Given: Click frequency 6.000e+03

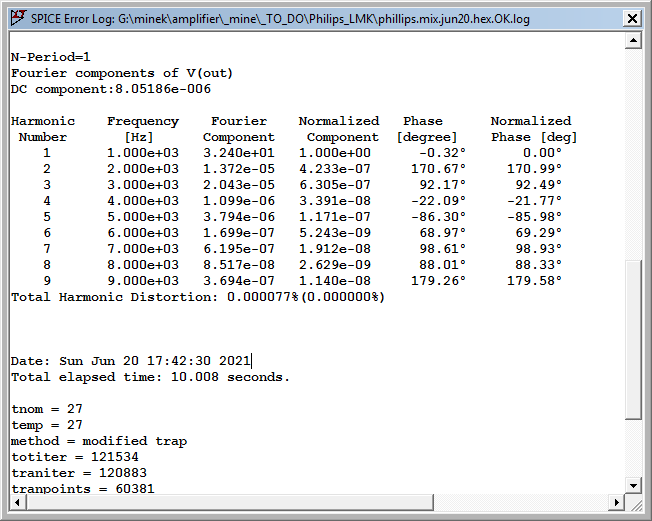Looking at the screenshot, I should pos(143,233).
